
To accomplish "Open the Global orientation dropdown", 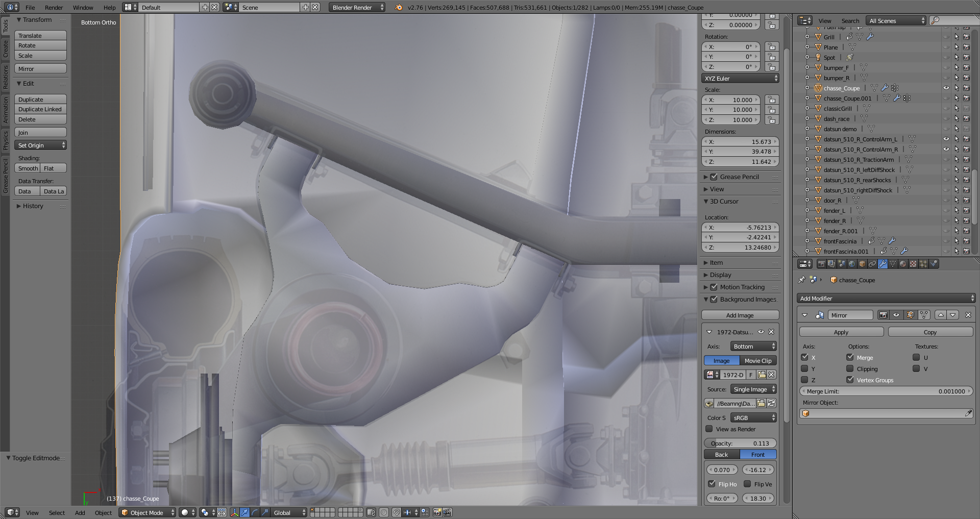I will [288, 512].
